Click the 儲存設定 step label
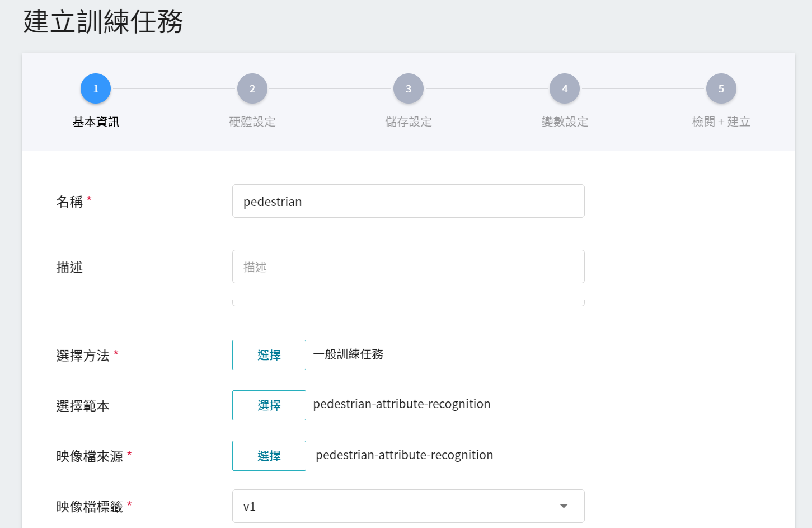Image resolution: width=812 pixels, height=528 pixels. 409,122
